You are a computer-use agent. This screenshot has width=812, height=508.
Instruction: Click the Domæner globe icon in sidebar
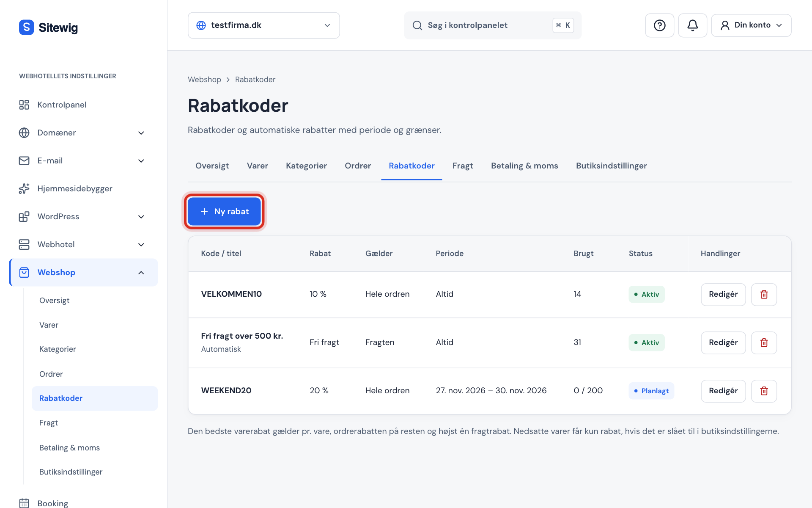24,133
